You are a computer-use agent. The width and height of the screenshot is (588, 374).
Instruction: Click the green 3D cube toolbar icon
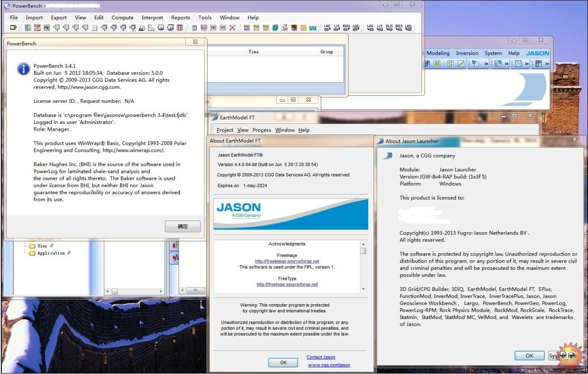click(275, 28)
